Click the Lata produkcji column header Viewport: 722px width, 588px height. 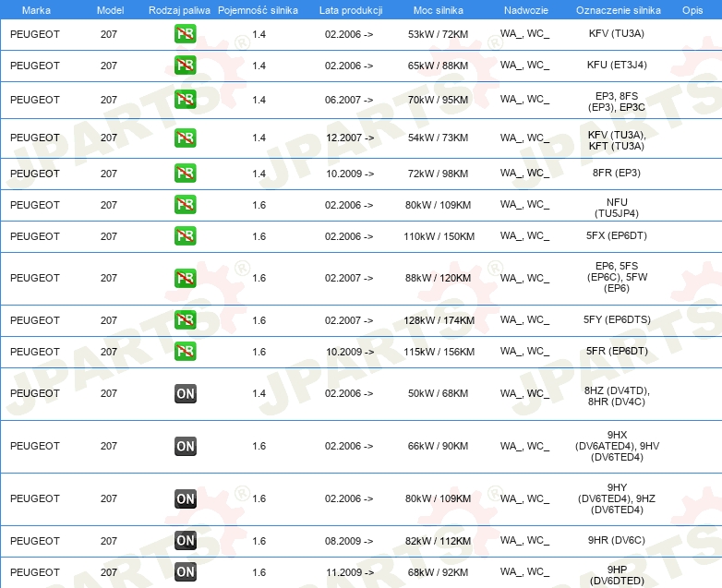(x=351, y=10)
